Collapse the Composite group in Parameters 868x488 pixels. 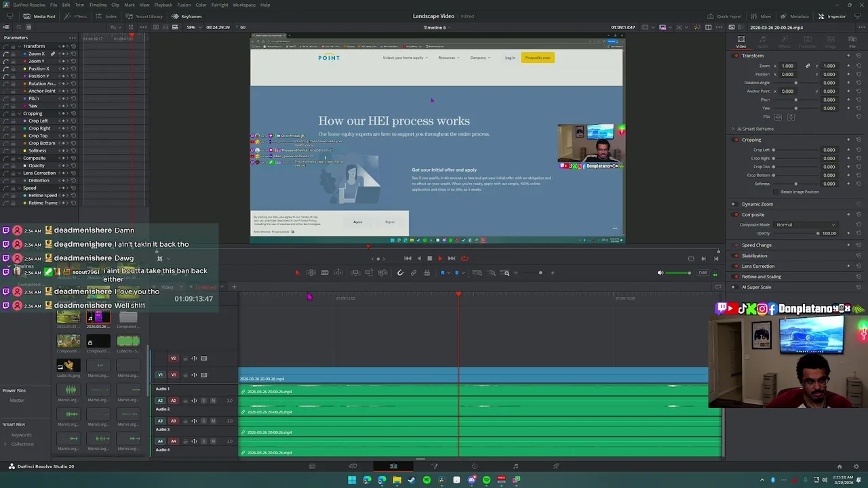19,158
